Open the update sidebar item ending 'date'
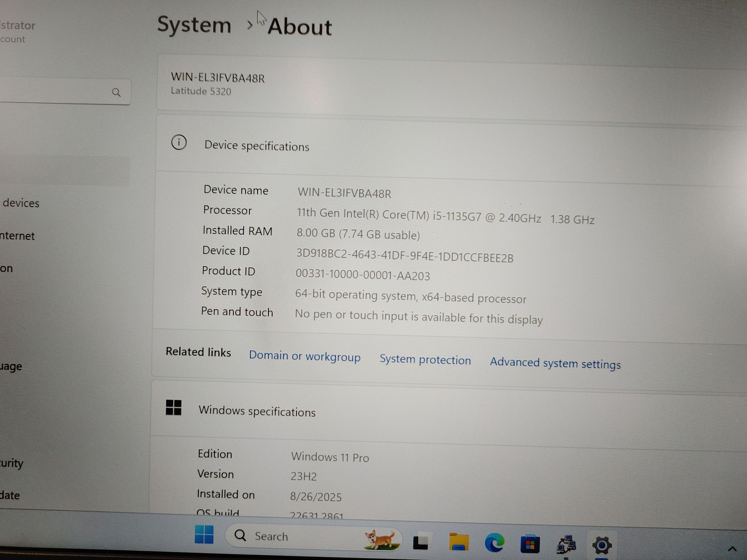This screenshot has height=560, width=747. point(10,496)
